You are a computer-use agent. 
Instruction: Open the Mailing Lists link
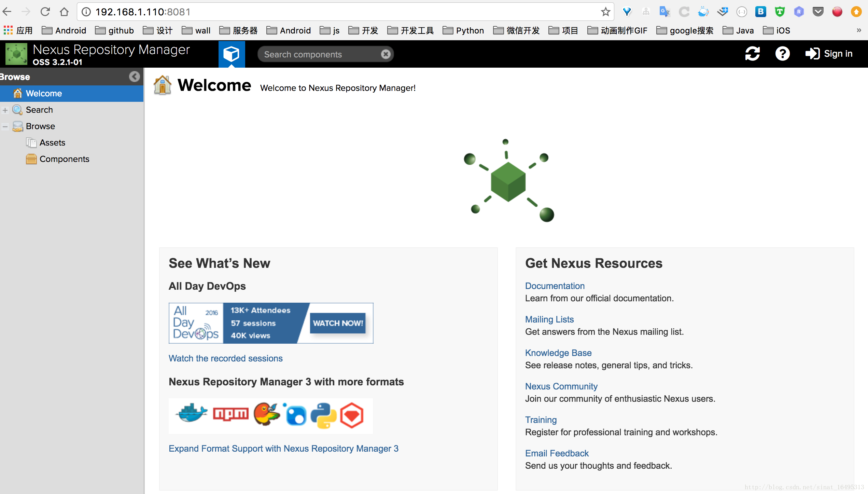[549, 319]
